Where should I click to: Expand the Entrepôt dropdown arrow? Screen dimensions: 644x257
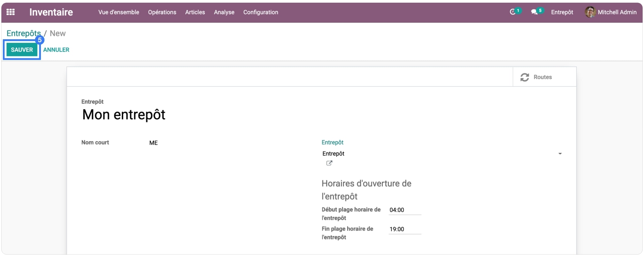click(560, 154)
